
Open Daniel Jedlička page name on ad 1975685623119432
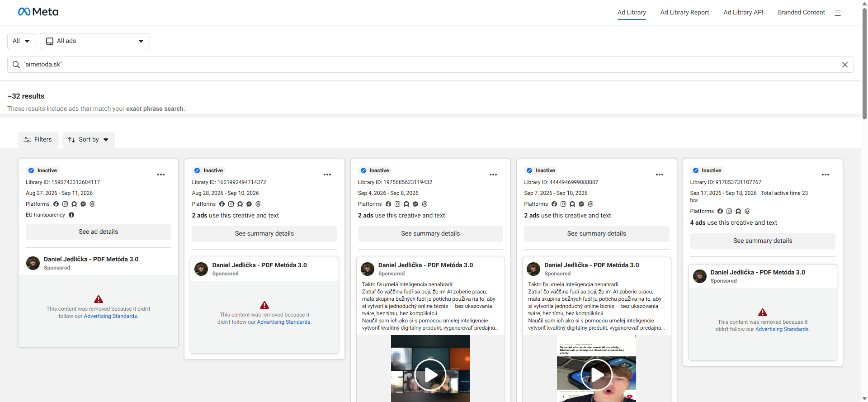pos(425,265)
